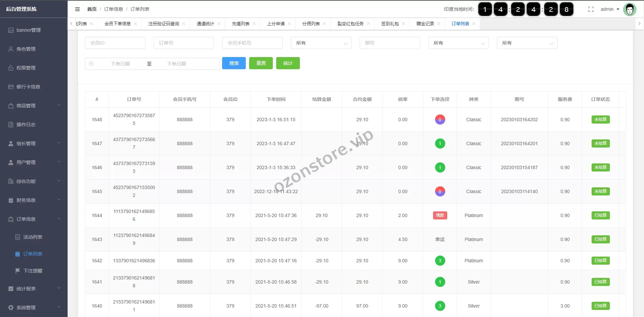
Task: Click the blue 搜索 button
Action: [234, 63]
